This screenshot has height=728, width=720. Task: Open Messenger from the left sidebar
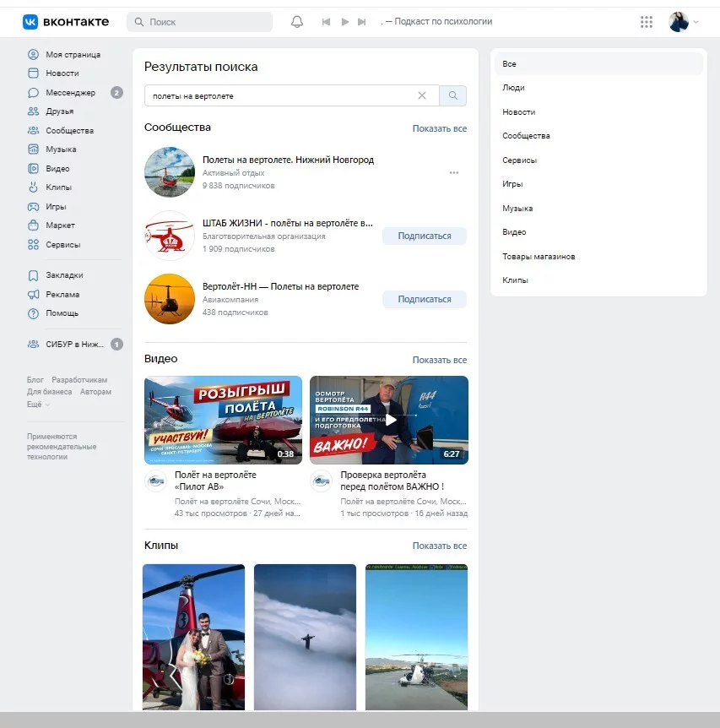point(70,93)
